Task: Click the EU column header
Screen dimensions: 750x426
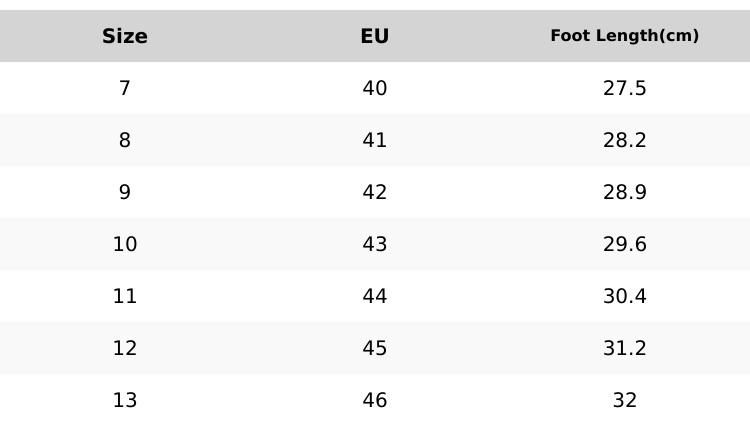Action: click(x=374, y=36)
